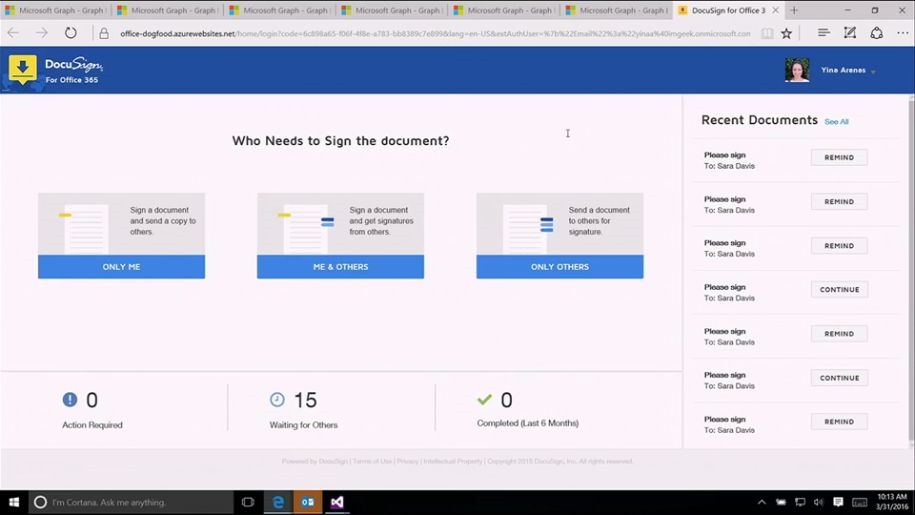
Task: Open See All recent documents
Action: click(836, 121)
